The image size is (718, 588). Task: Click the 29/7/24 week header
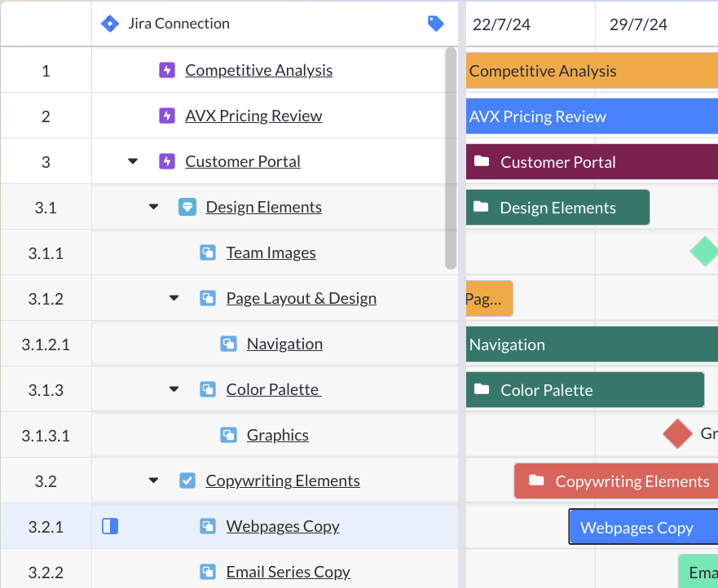pos(657,24)
